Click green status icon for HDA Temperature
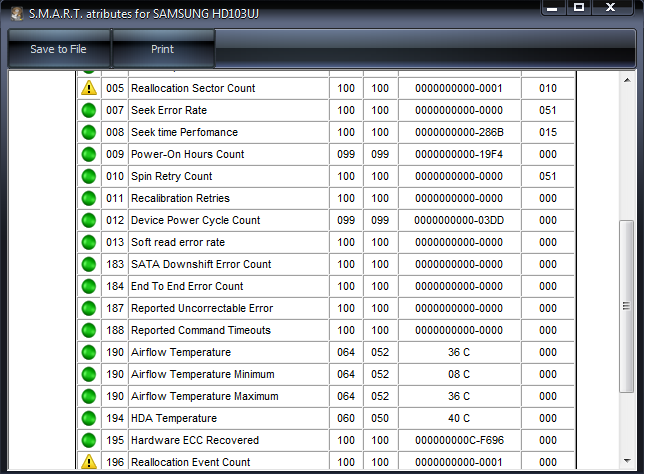Image resolution: width=645 pixels, height=476 pixels. tap(89, 418)
